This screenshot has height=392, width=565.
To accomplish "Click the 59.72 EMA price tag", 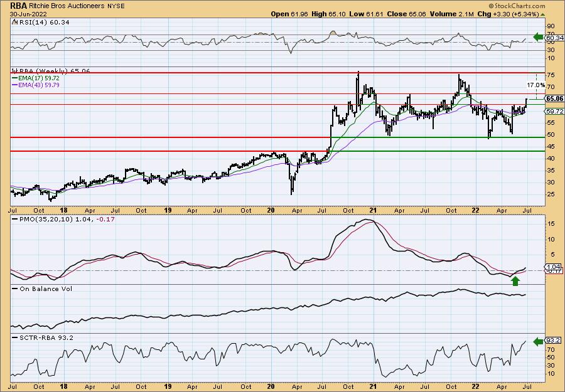I will point(554,112).
